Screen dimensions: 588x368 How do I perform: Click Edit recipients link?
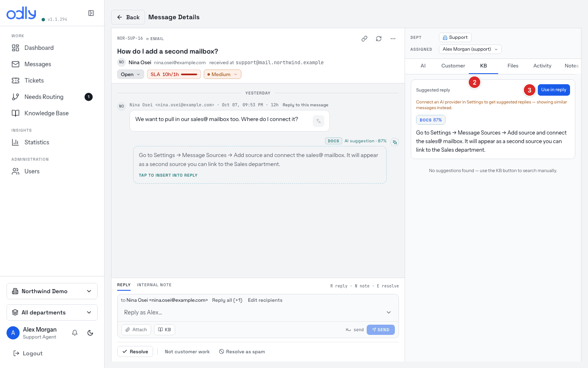click(x=265, y=300)
